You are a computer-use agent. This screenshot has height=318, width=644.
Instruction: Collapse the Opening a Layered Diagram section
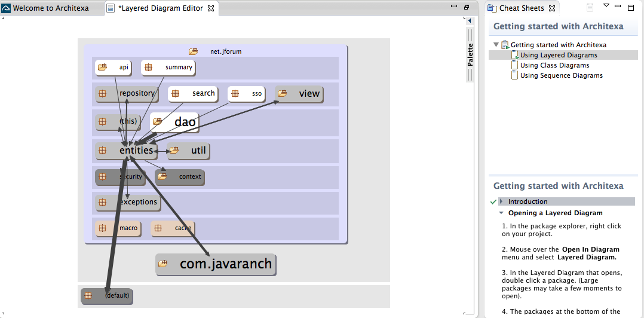pos(501,213)
